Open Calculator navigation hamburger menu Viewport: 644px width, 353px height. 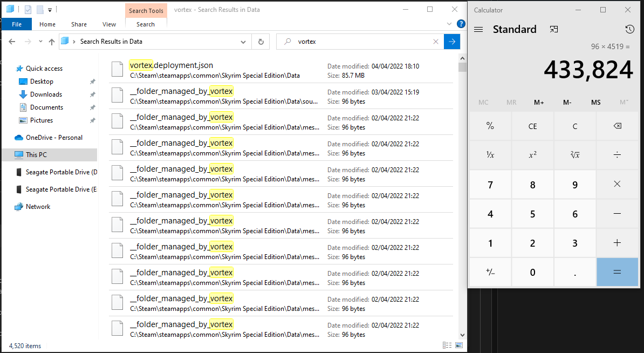478,30
